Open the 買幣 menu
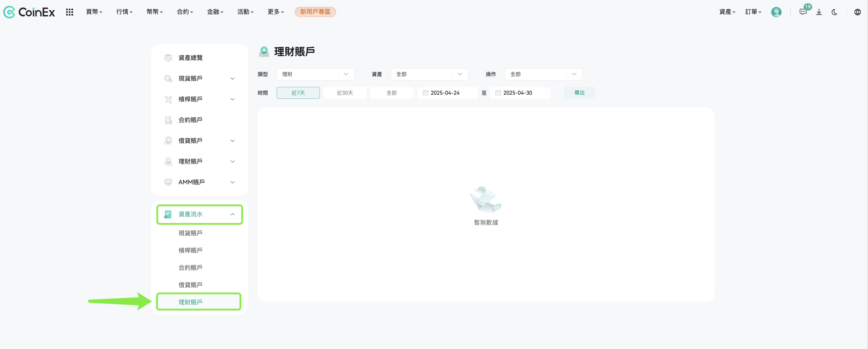Viewport: 868px width, 349px height. 94,12
